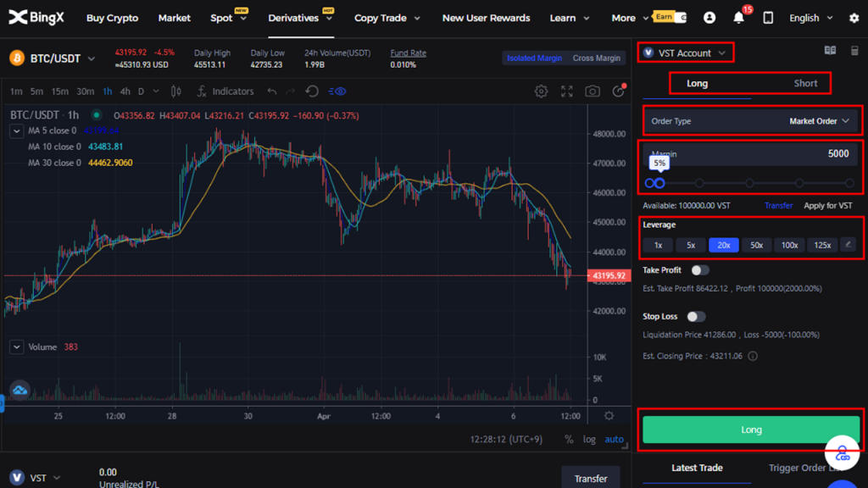The height and width of the screenshot is (488, 868).
Task: Select Cross Margin mode
Action: click(x=596, y=58)
